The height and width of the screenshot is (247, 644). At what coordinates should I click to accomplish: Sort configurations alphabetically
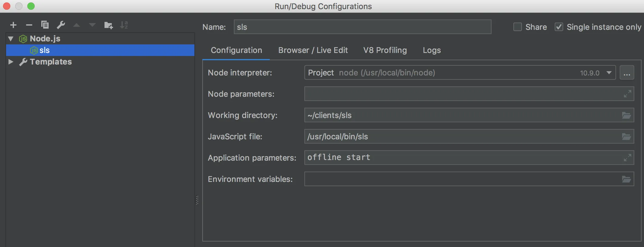tap(124, 25)
